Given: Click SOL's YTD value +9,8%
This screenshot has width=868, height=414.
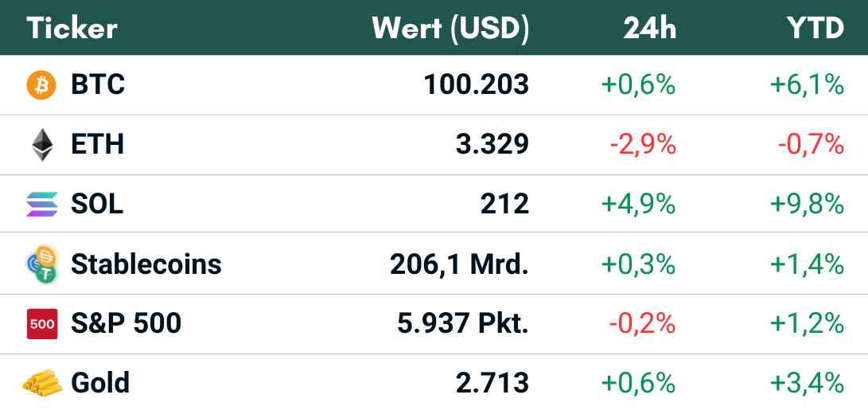Looking at the screenshot, I should pos(807,205).
